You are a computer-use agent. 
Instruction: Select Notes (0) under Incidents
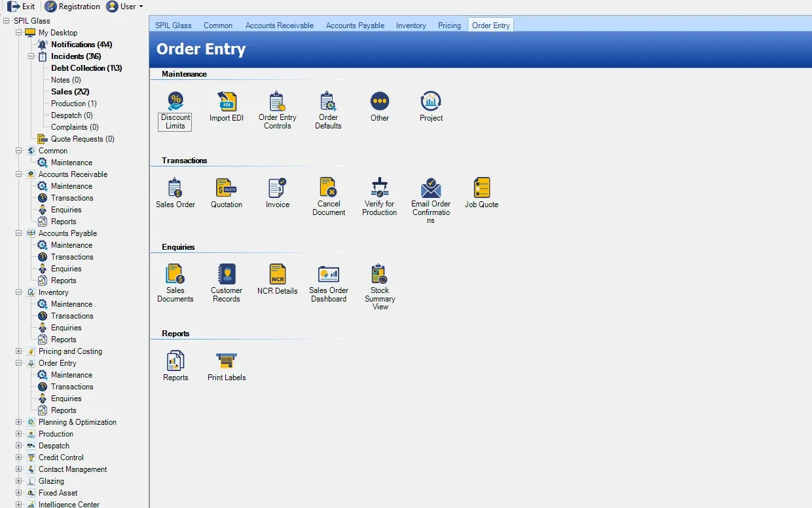66,80
